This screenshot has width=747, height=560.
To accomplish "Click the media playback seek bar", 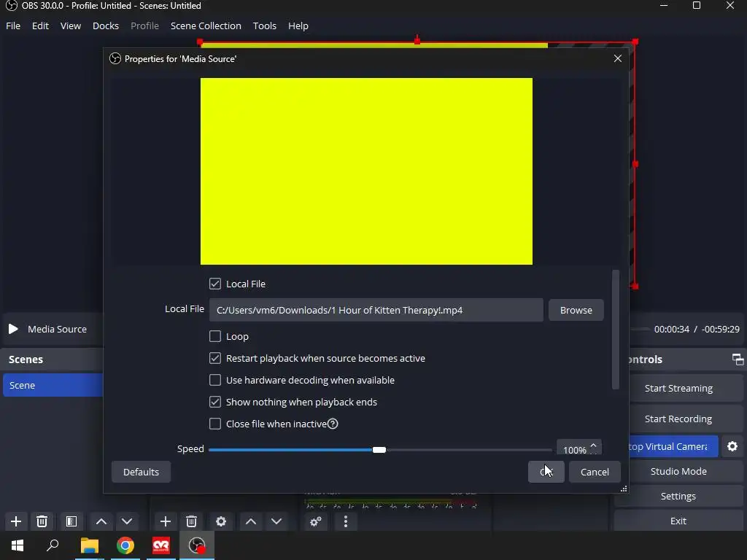I will tap(639, 329).
